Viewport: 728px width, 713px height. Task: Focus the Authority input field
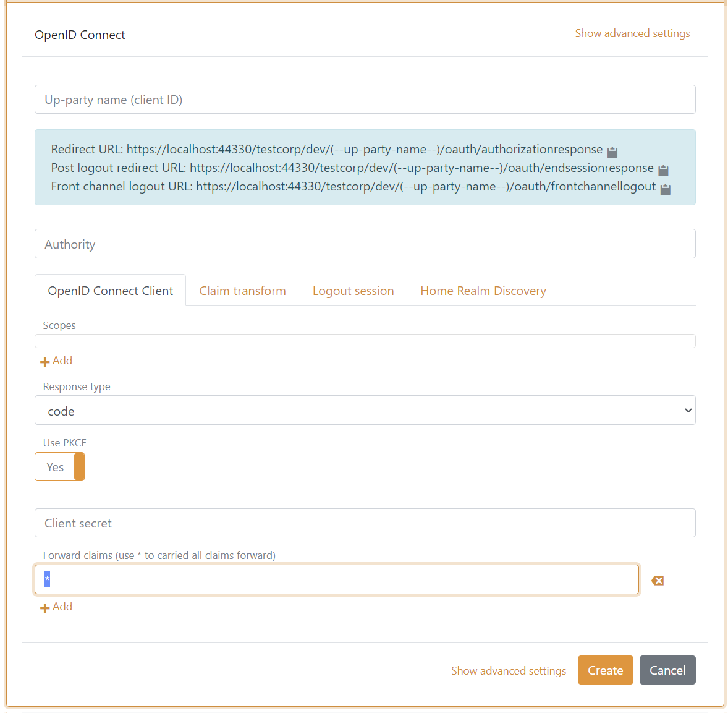point(365,244)
